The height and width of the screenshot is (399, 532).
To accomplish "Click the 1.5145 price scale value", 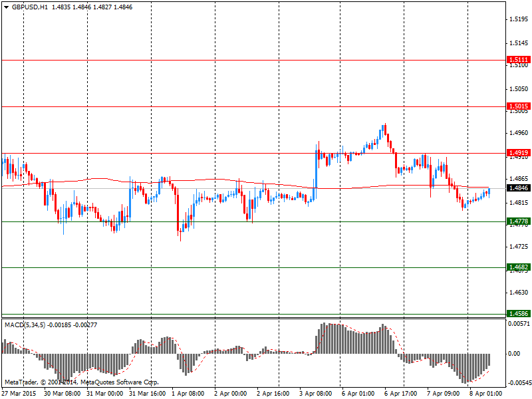I will point(519,43).
